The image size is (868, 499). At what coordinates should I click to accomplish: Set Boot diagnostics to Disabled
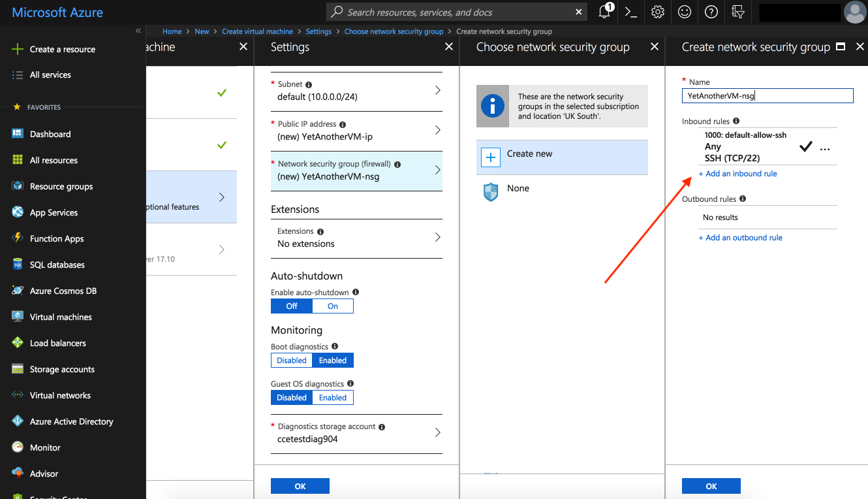(x=292, y=361)
